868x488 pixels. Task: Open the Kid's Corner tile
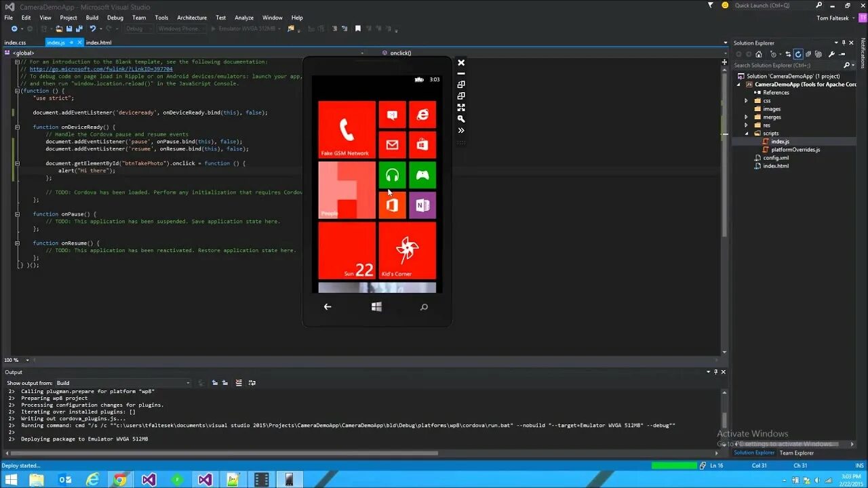click(x=407, y=250)
